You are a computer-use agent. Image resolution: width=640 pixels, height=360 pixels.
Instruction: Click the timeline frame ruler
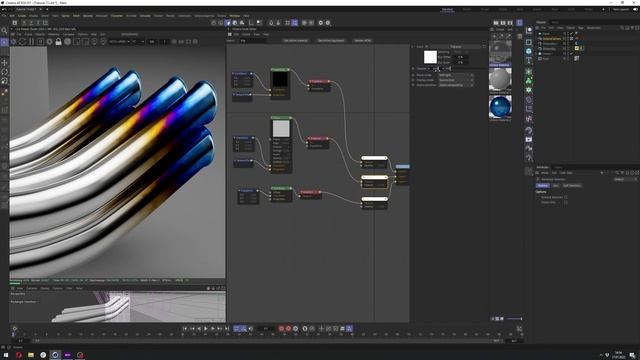(x=267, y=334)
